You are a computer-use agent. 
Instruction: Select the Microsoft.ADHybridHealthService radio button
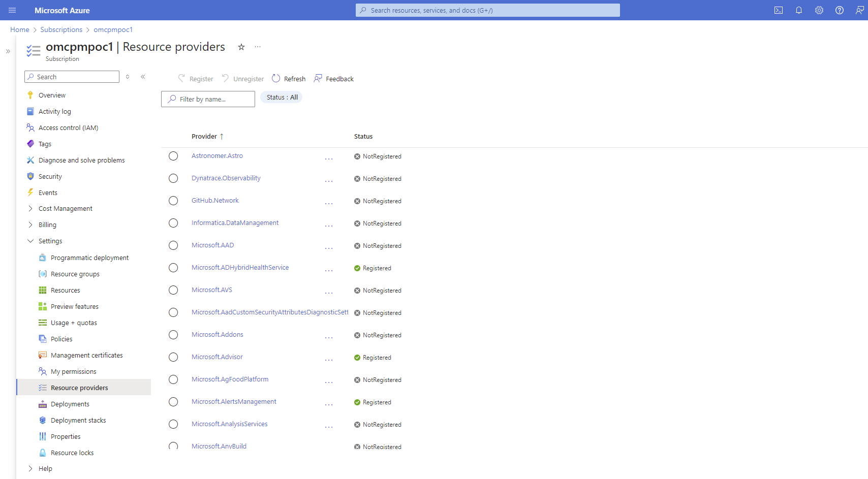pyautogui.click(x=173, y=268)
